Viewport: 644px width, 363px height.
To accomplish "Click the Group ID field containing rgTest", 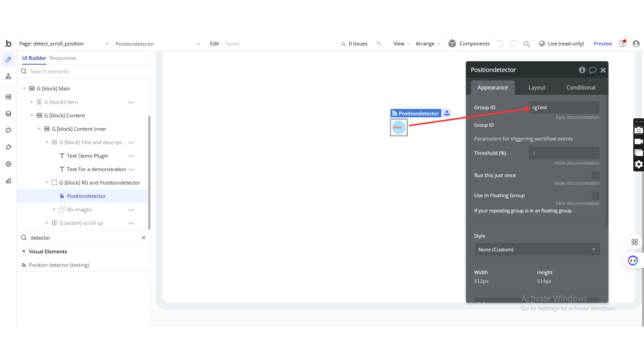I will [x=564, y=107].
